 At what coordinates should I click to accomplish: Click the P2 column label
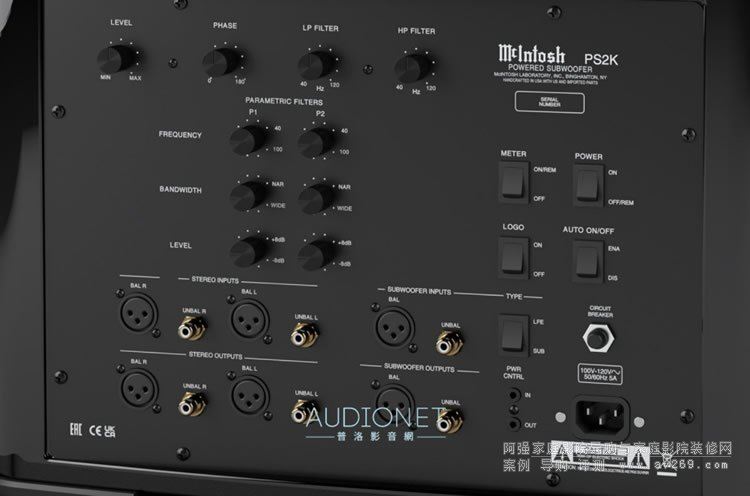[x=320, y=114]
